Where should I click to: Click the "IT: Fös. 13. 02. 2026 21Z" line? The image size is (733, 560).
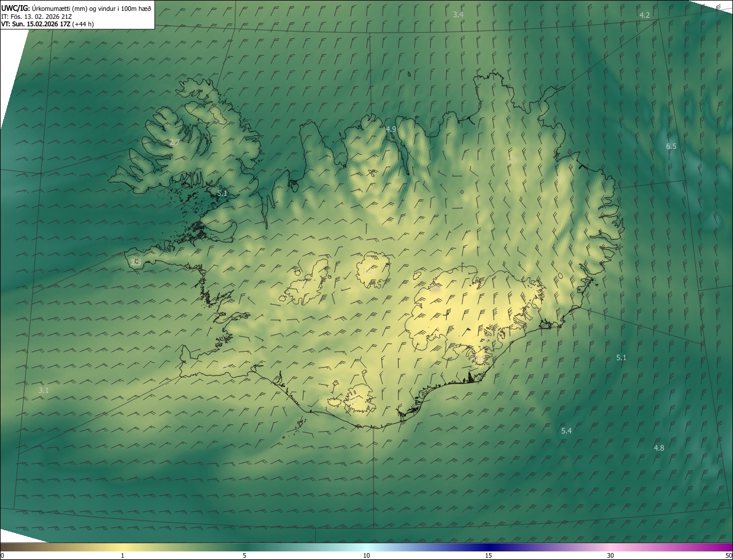[x=36, y=16]
